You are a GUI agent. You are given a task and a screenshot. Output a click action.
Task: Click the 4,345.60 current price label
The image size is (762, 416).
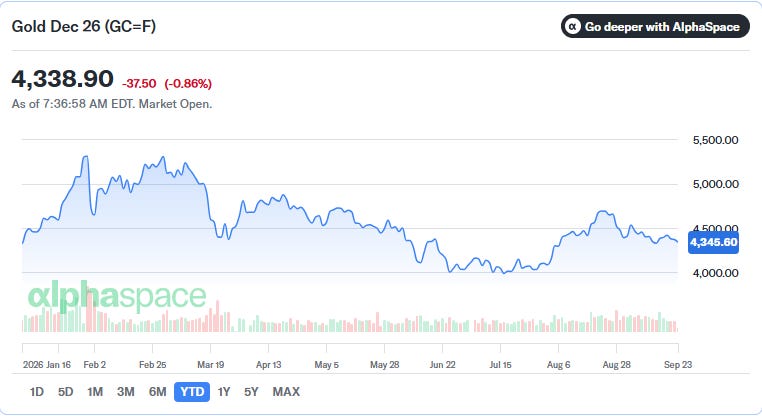pos(713,242)
